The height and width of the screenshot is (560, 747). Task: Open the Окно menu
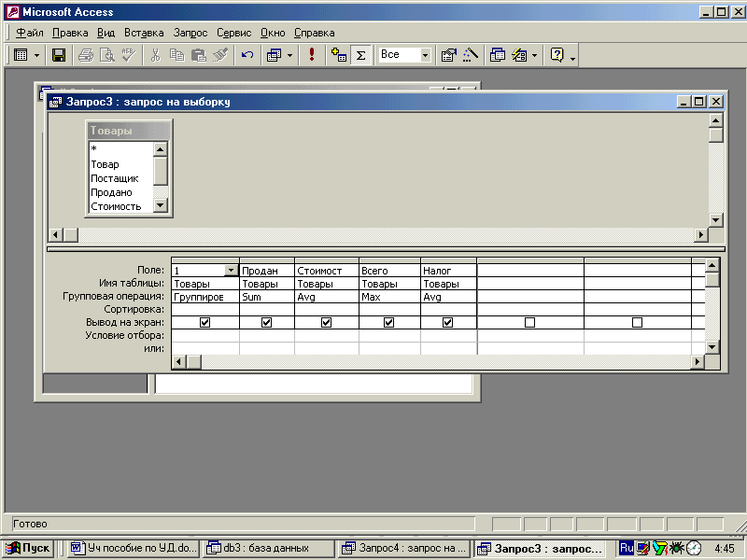tap(273, 33)
